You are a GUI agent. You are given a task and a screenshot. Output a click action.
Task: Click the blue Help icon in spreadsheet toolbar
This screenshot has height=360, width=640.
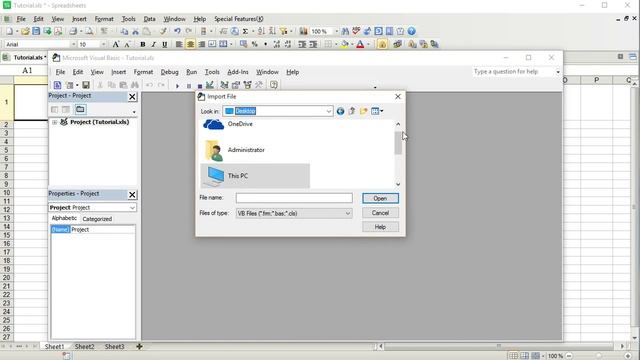point(411,31)
